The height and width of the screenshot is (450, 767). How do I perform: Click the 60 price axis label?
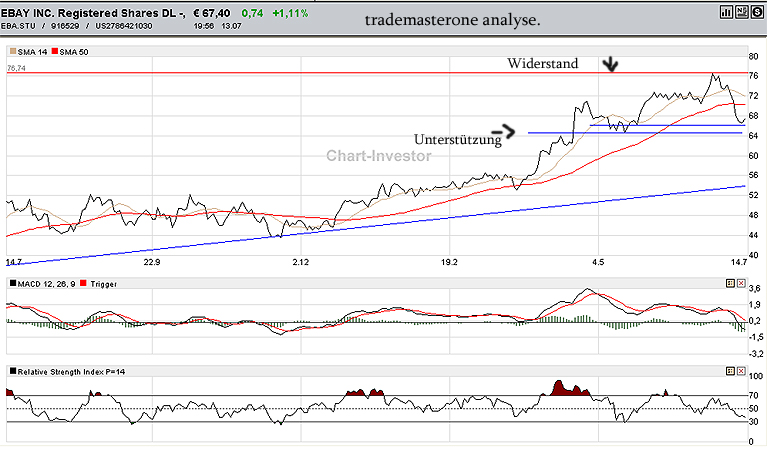click(754, 156)
